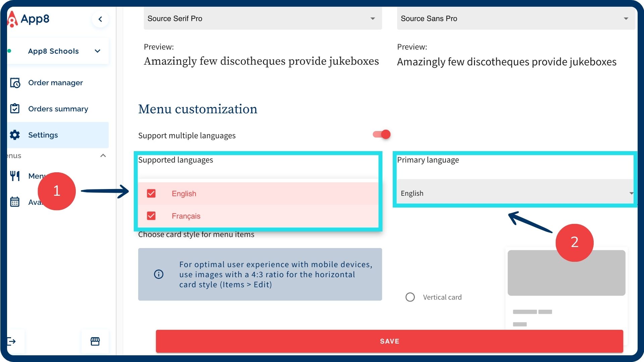Open the Source Serif Pro font dropdown
The image size is (644, 362).
coord(263,18)
